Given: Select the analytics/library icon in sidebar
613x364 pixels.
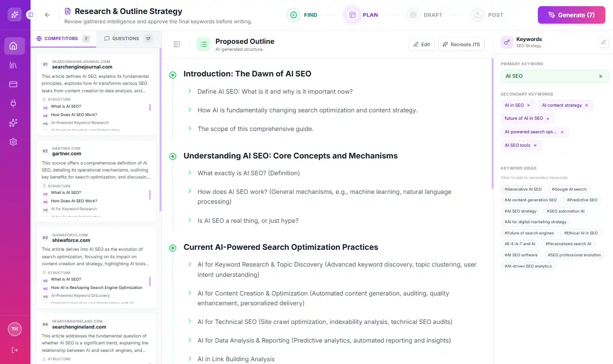Looking at the screenshot, I should tap(14, 66).
